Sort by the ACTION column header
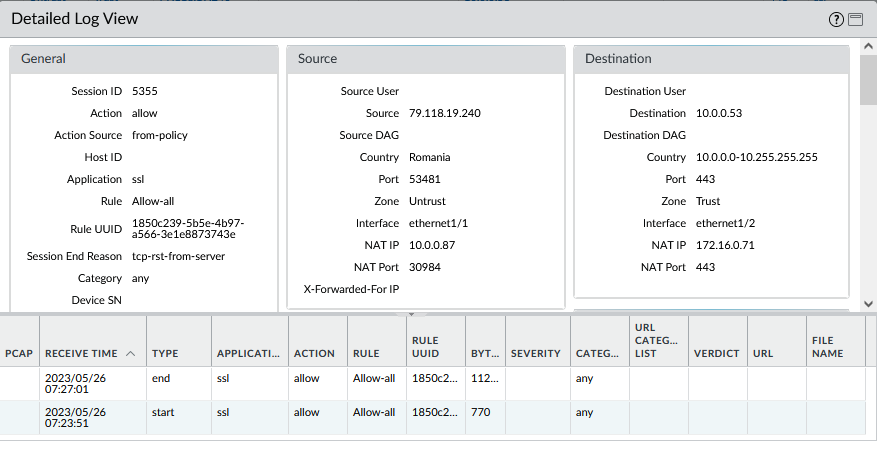This screenshot has height=449, width=877. [x=314, y=354]
